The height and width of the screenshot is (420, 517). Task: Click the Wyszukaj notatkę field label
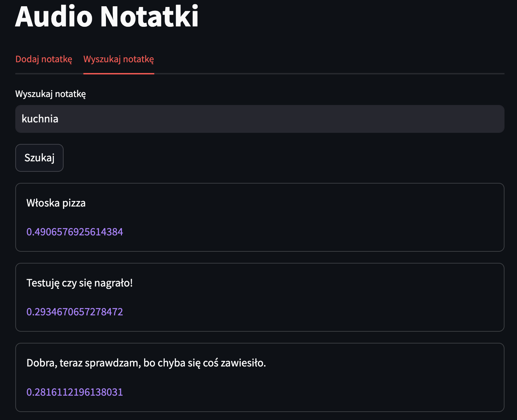pos(51,94)
